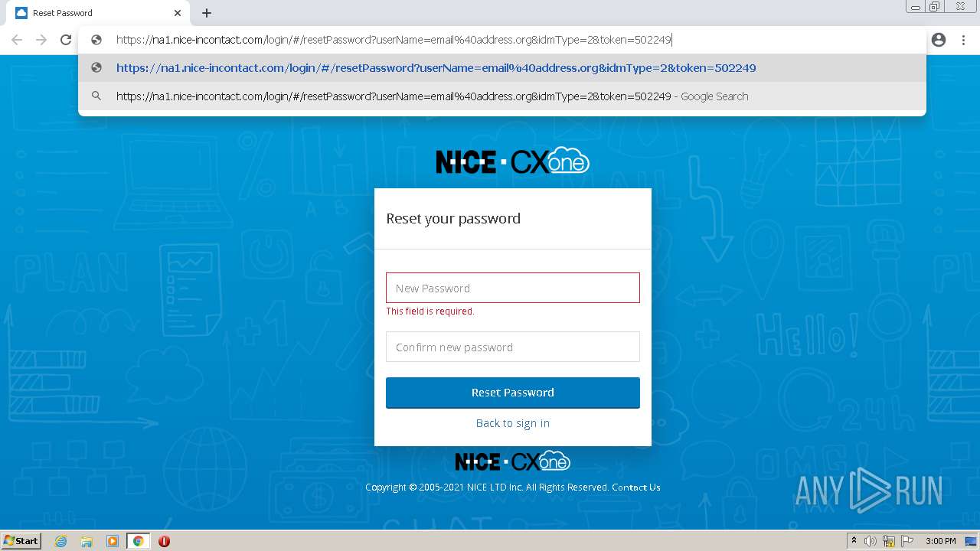This screenshot has height=551, width=980.
Task: Click the browser back arrow
Action: coord(17,40)
